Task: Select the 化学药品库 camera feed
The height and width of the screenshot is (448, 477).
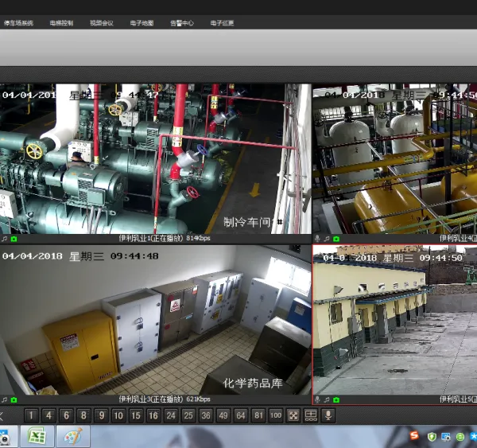Action: (x=156, y=320)
